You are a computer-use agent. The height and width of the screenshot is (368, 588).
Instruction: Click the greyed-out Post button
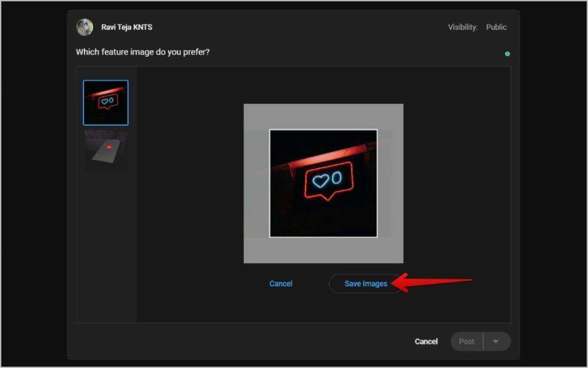point(467,342)
